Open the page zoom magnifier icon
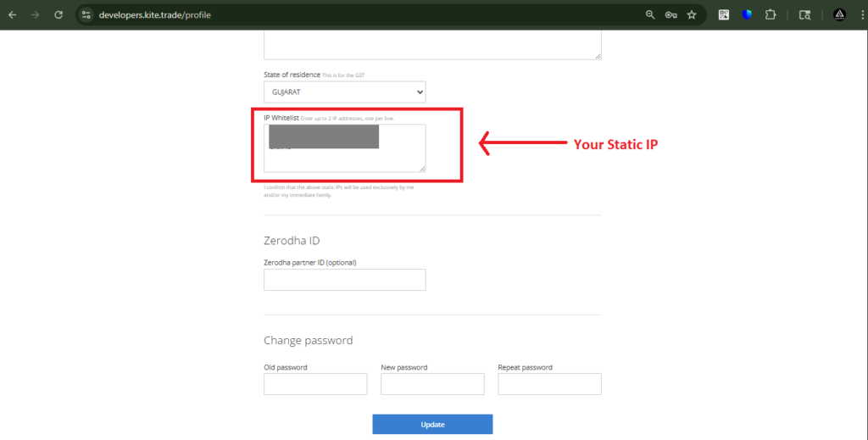Image resolution: width=868 pixels, height=440 pixels. (x=650, y=14)
